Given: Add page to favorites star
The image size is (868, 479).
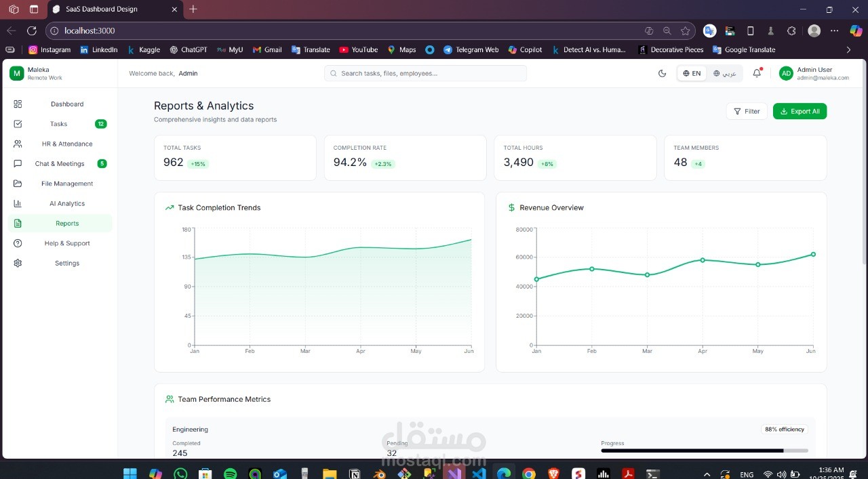Looking at the screenshot, I should (686, 30).
